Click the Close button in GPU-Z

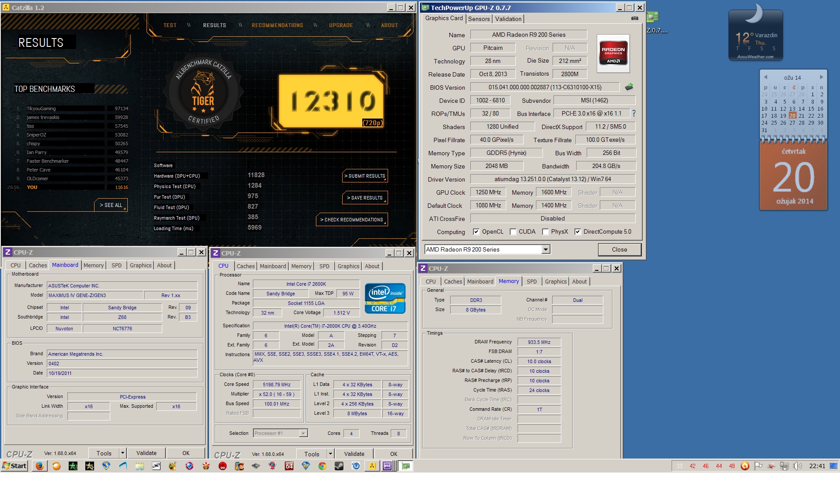[619, 249]
